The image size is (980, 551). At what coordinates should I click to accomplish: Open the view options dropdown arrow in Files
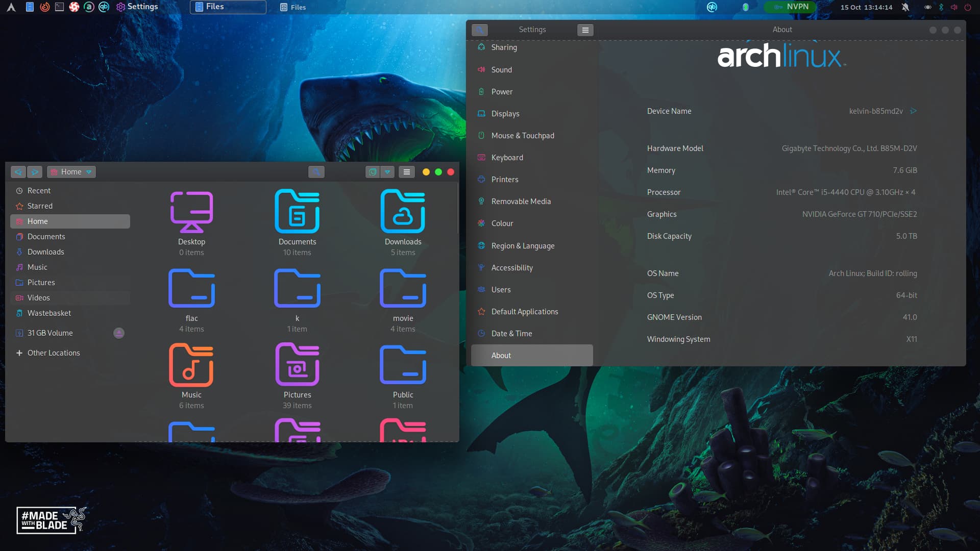pos(387,172)
